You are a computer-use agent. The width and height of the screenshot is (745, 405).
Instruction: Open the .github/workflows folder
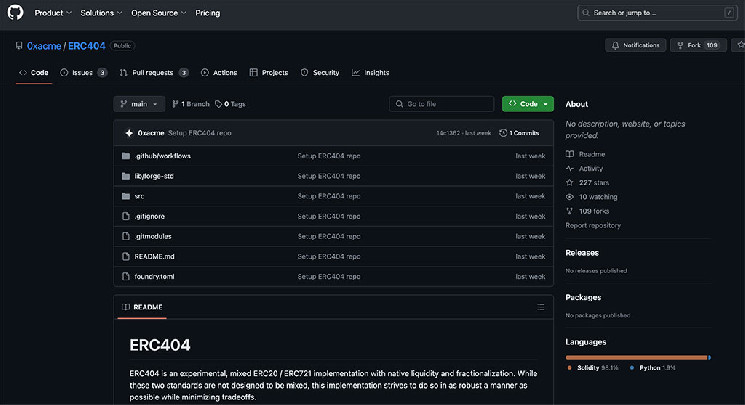click(x=162, y=156)
